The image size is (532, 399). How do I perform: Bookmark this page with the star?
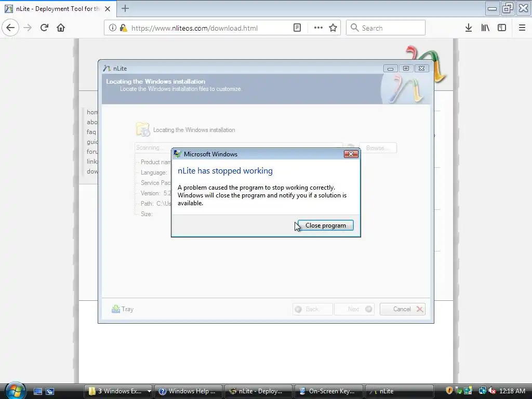333,28
